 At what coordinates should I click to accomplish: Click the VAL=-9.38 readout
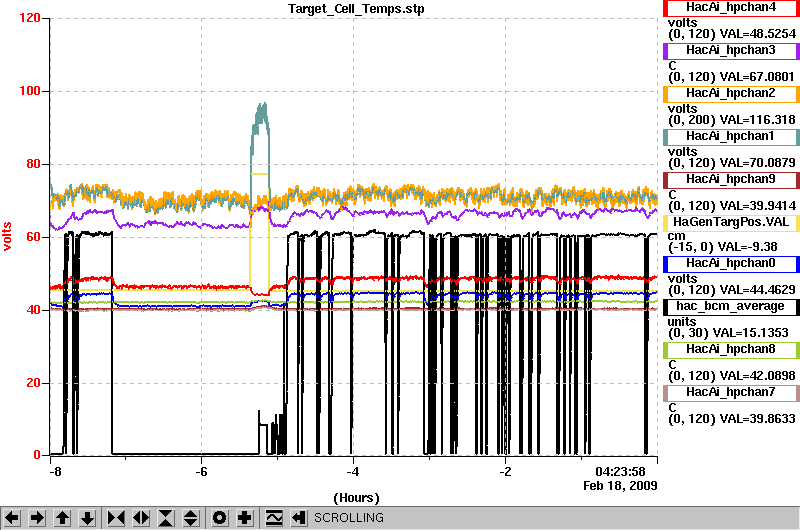click(x=748, y=247)
